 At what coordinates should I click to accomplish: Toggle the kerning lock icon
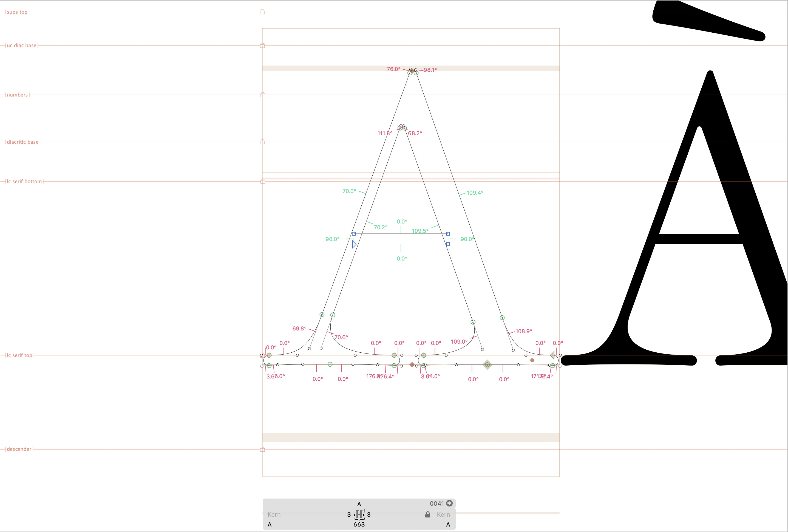(x=427, y=514)
